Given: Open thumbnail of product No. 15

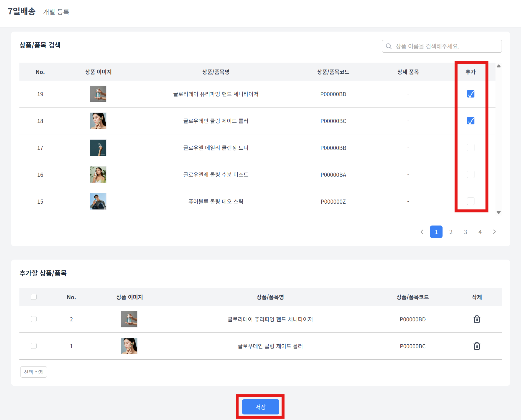Looking at the screenshot, I should click(98, 201).
